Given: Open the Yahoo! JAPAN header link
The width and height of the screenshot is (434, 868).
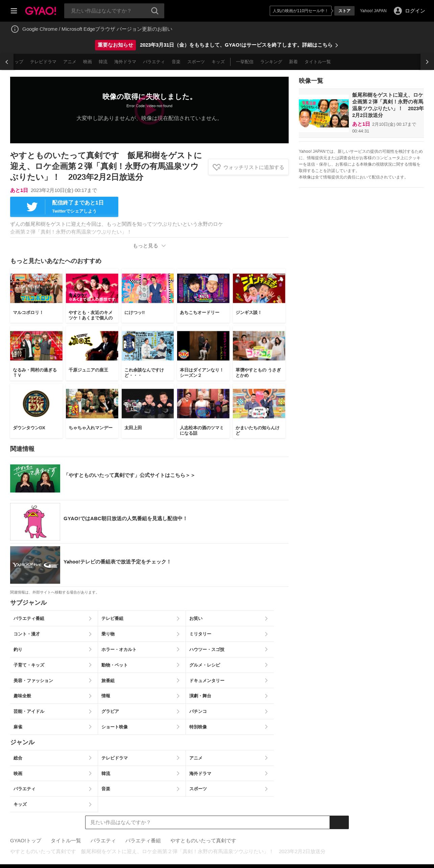Looking at the screenshot, I should click(x=373, y=11).
